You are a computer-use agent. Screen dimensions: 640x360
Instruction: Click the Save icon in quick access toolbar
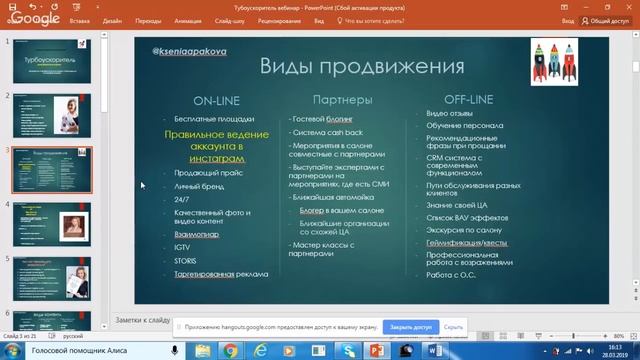[x=13, y=7]
